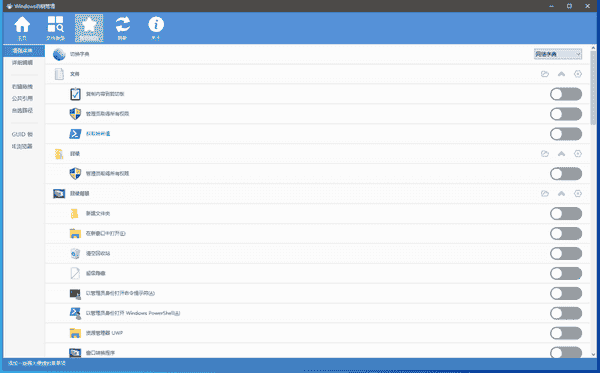Viewport: 600px width, 373px height.
Task: Click the PowerShell icon in the file group
Action: point(75,134)
